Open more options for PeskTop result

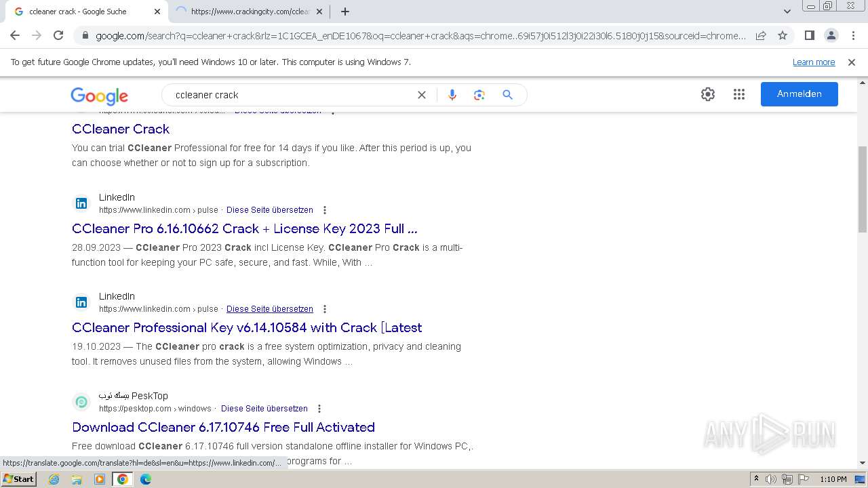pyautogui.click(x=319, y=409)
